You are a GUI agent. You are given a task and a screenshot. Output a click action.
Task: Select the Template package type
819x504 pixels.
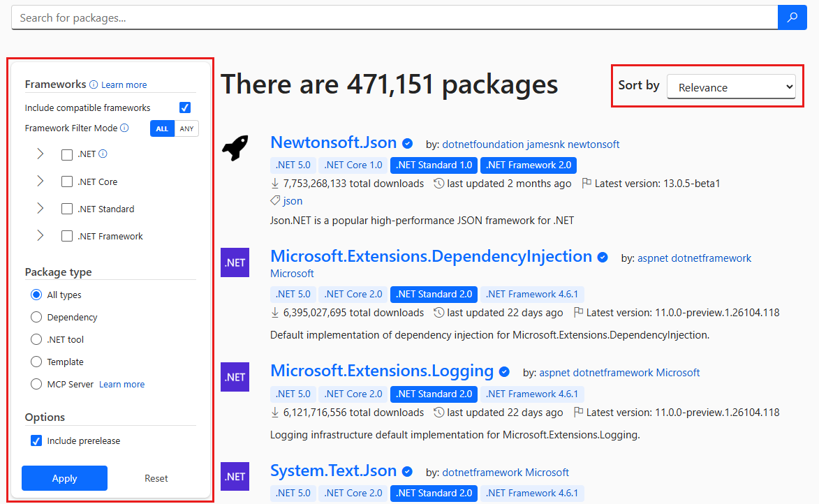(x=36, y=362)
